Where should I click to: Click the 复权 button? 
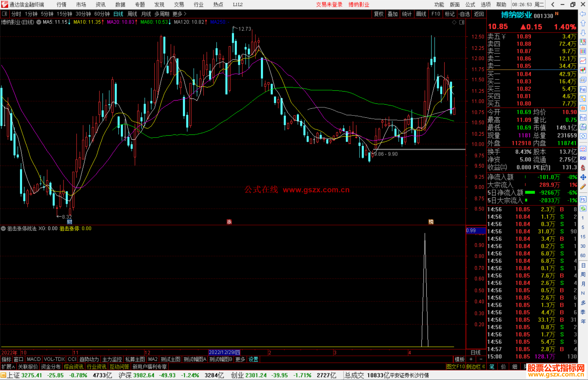click(x=379, y=14)
